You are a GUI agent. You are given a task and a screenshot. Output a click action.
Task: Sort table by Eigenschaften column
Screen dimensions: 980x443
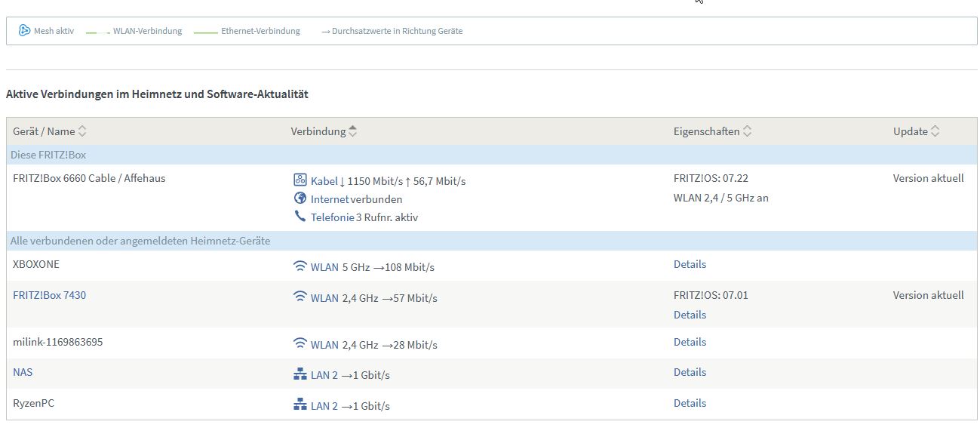[712, 131]
